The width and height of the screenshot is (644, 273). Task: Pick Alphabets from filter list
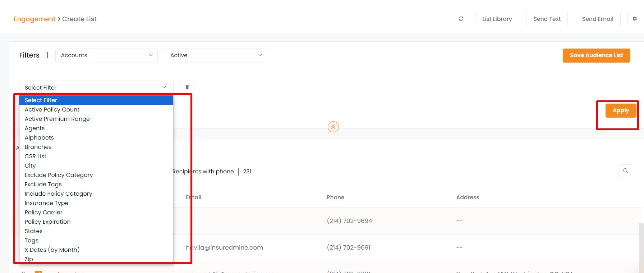[96, 138]
